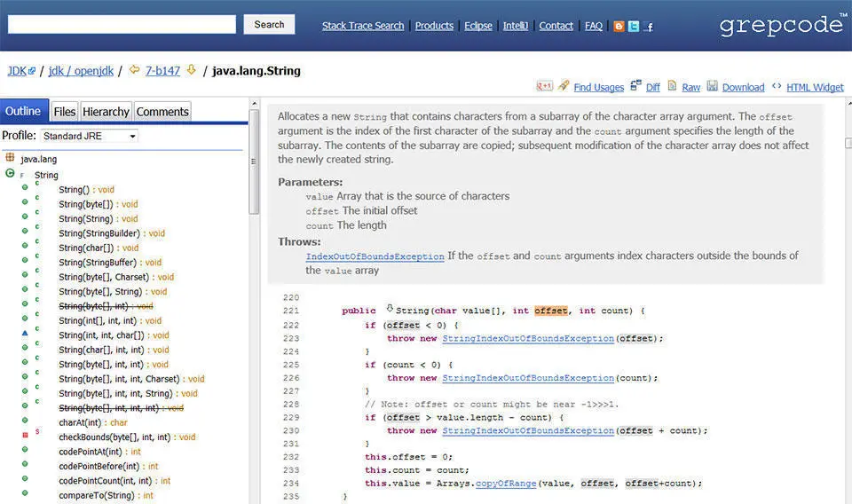Click the Diff compare icon
The image size is (852, 504).
click(x=635, y=85)
